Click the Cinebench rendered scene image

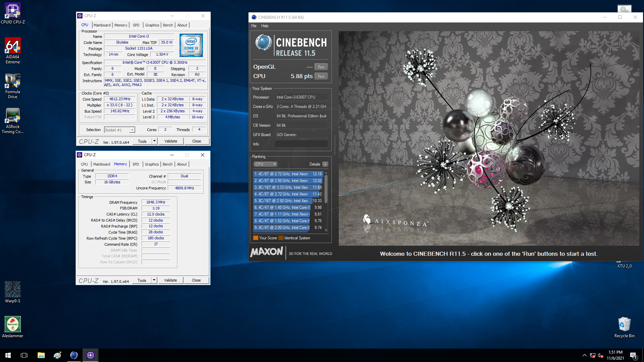[489, 138]
